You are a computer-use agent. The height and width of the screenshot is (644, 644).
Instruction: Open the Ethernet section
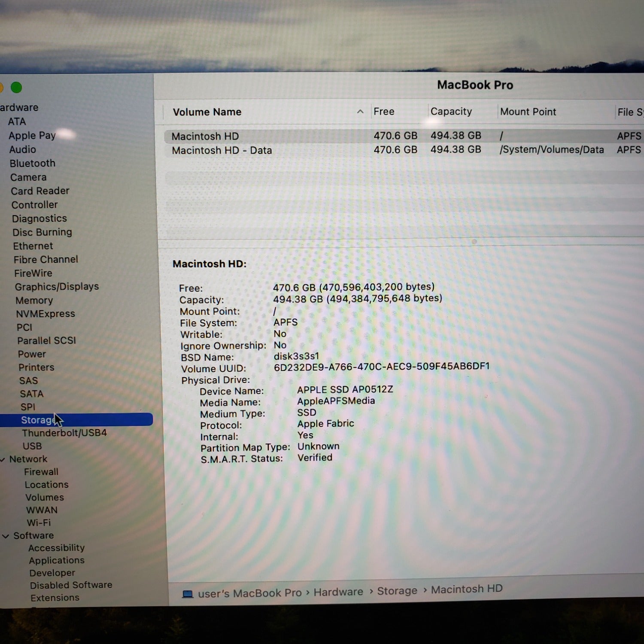(x=33, y=246)
